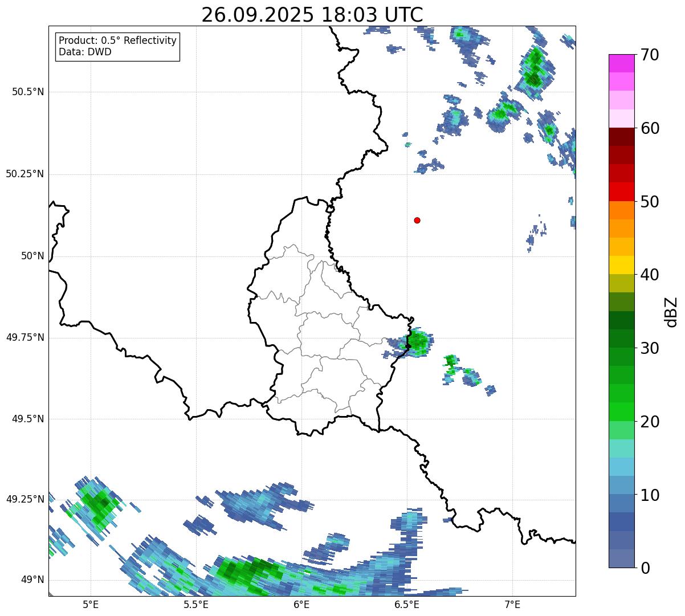The width and height of the screenshot is (685, 616).
Task: Click the dark maroon colorbar swatch below 60
Action: [622, 137]
